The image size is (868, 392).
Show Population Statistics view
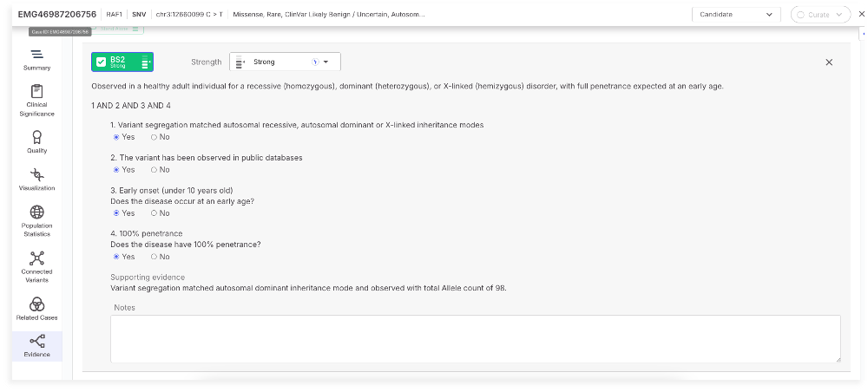click(x=36, y=221)
